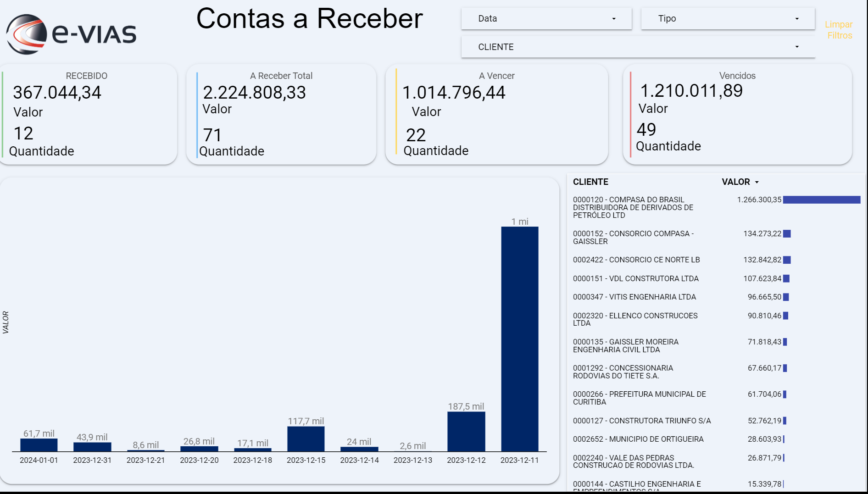Select the COMPASA DO BRASIL client row
This screenshot has height=494, width=868.
(x=716, y=207)
